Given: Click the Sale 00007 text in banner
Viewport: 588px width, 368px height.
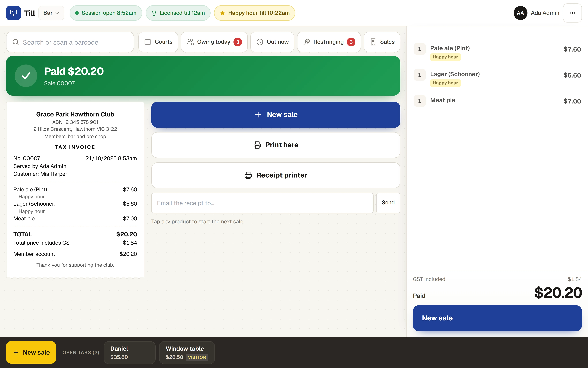Looking at the screenshot, I should click(x=59, y=83).
